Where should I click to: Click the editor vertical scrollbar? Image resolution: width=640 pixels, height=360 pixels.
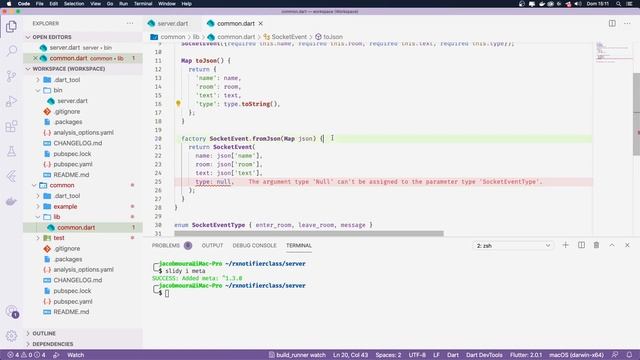(x=636, y=114)
